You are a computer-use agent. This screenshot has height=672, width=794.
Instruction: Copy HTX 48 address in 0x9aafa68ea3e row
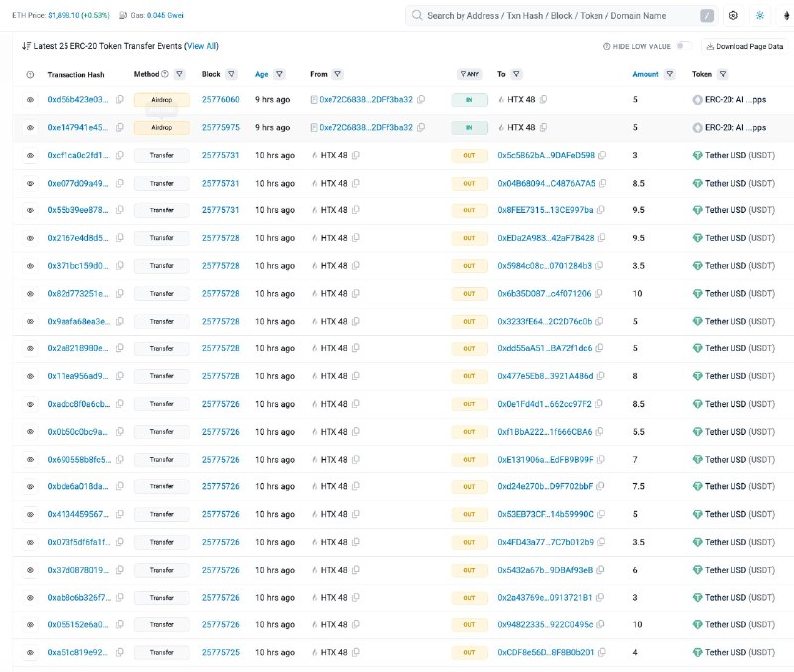click(356, 321)
